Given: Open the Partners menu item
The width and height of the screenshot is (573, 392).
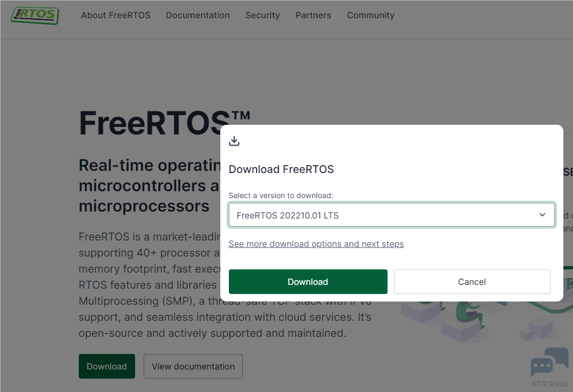Looking at the screenshot, I should point(313,16).
